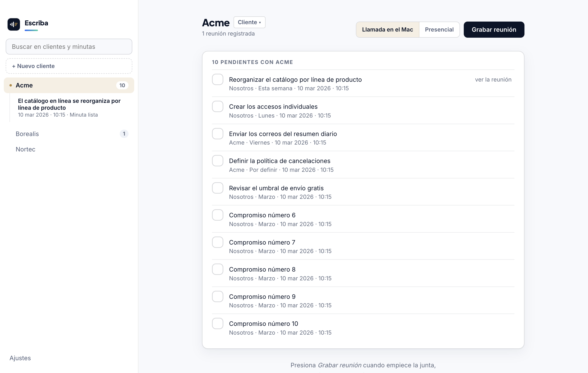Select the Llamada en el Mac mode
Viewport: 588px width, 373px height.
click(x=387, y=30)
